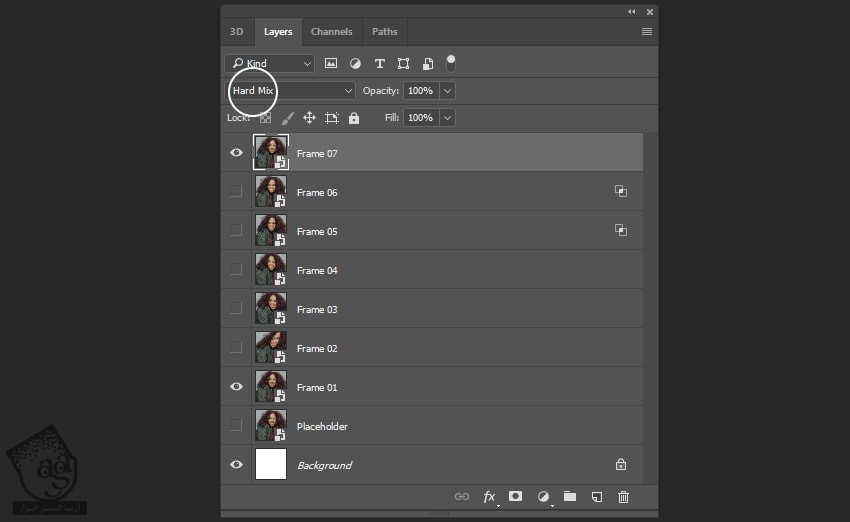Click the lock all icon

tap(354, 118)
